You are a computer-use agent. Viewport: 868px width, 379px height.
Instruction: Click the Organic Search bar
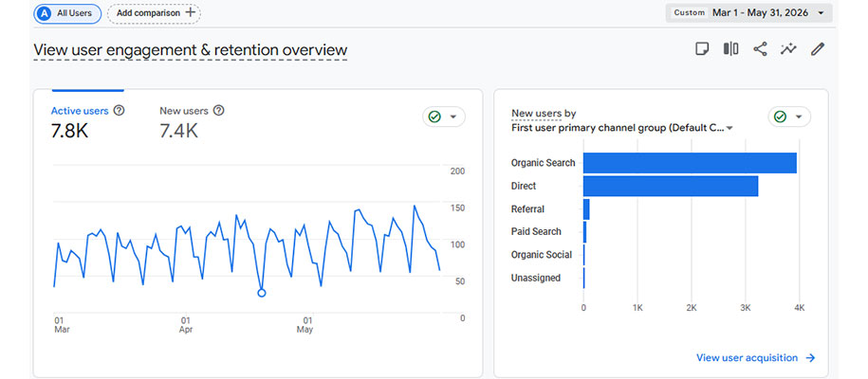coord(690,163)
